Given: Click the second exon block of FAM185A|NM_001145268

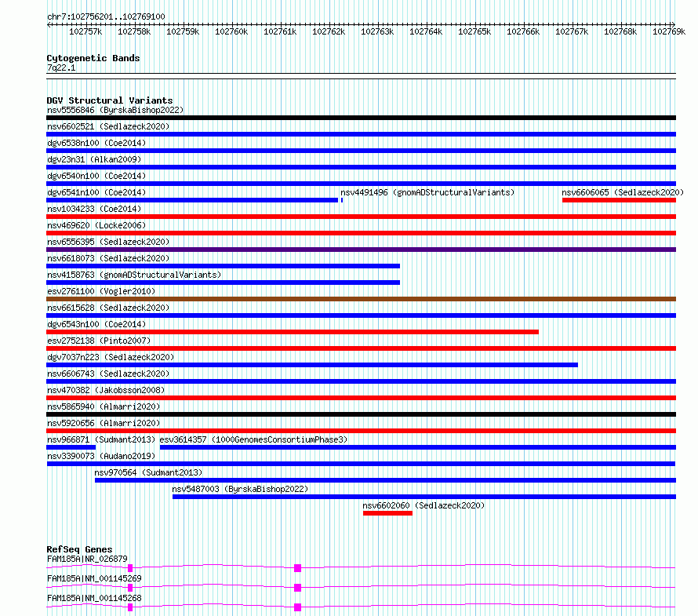Looking at the screenshot, I should coord(298,607).
